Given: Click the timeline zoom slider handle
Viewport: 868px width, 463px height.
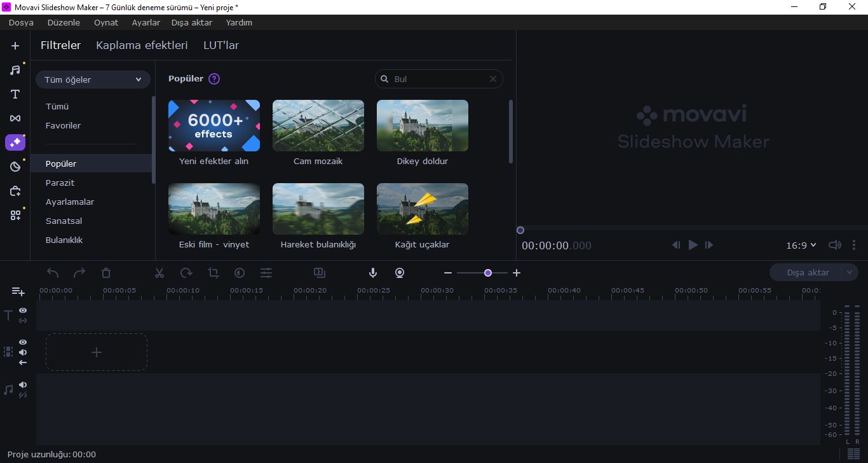Looking at the screenshot, I should point(488,273).
